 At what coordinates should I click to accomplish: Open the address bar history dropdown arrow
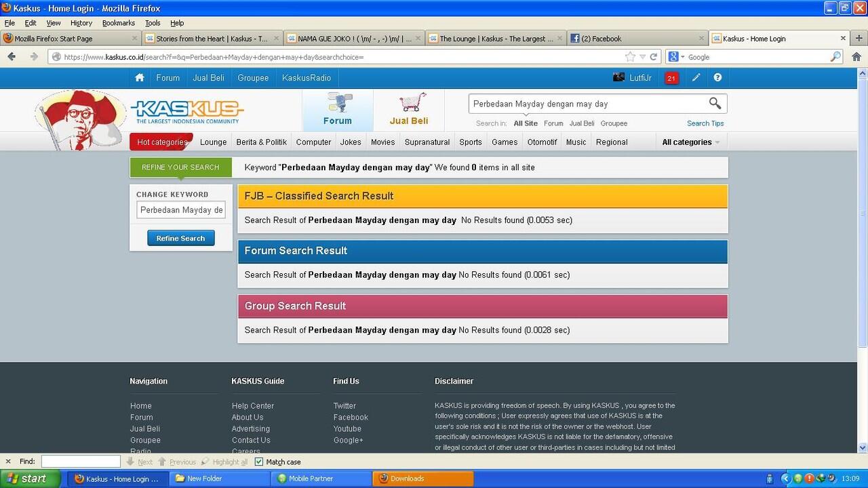(x=642, y=57)
